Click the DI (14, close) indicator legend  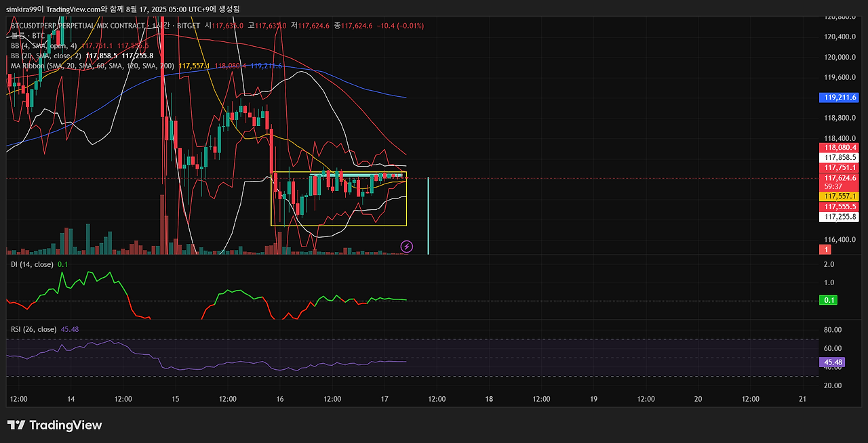pyautogui.click(x=31, y=264)
